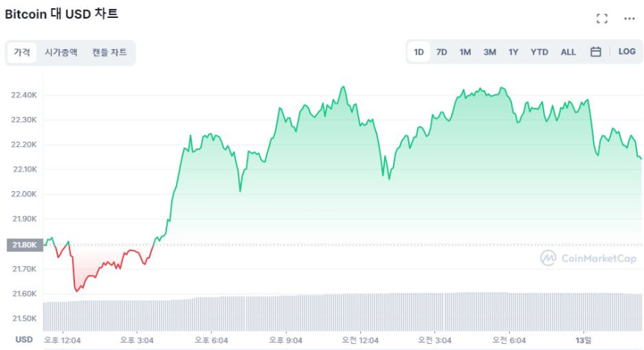The height and width of the screenshot is (350, 644).
Task: Click the Bitcoin 대 USD 차트 title
Action: tap(61, 14)
